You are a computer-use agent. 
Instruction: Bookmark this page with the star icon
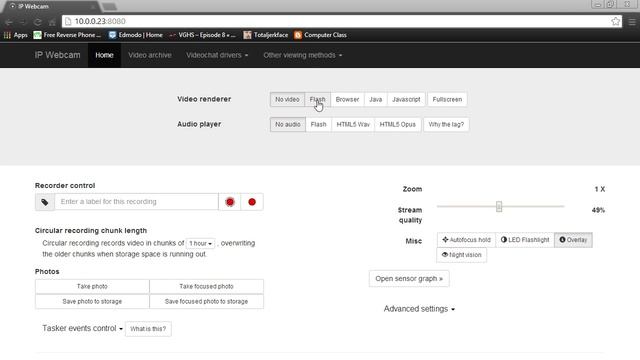616,21
